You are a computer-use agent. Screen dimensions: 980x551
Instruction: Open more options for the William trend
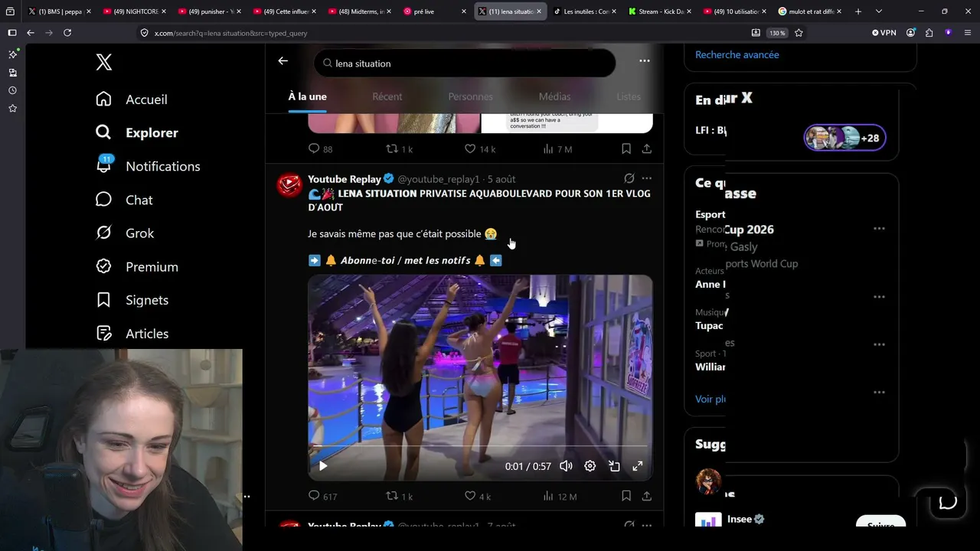[879, 392]
